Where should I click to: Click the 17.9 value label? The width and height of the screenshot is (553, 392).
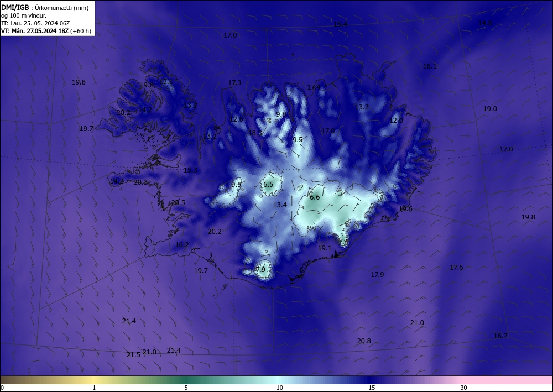377,274
